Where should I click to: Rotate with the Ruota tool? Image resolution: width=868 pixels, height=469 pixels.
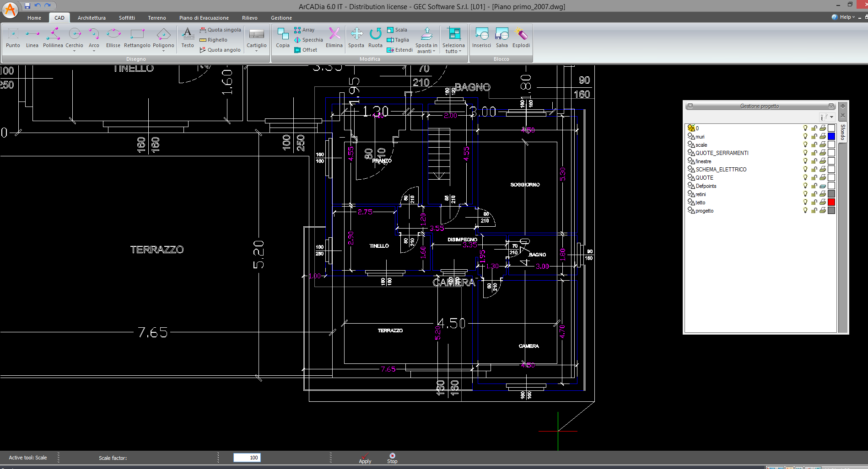pyautogui.click(x=375, y=37)
